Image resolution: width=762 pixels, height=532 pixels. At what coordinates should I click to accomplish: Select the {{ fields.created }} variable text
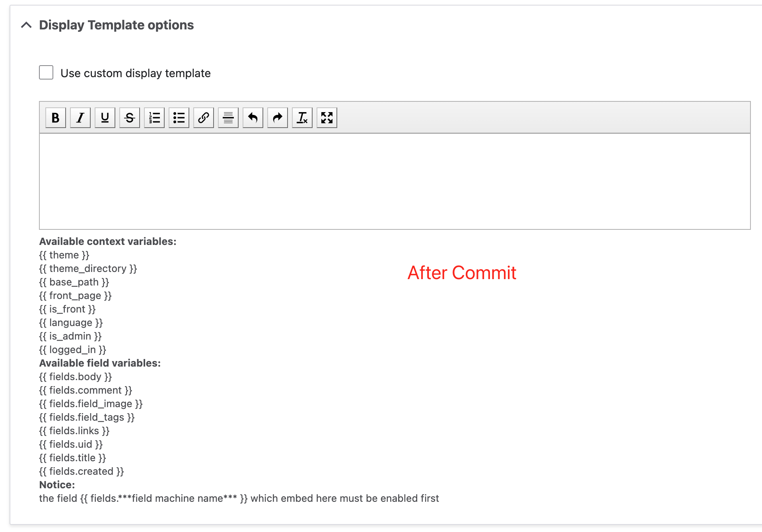point(82,471)
